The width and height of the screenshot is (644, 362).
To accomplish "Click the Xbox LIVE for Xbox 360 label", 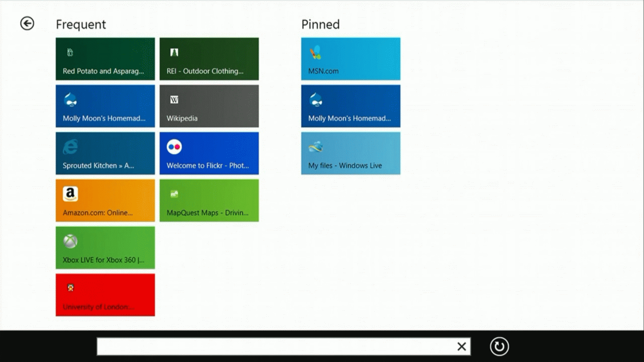I will click(103, 260).
